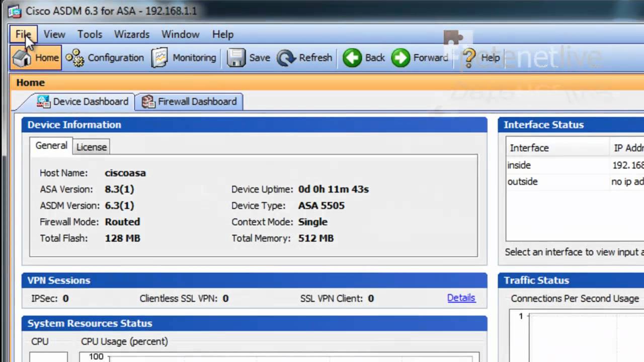The image size is (644, 362).
Task: Open Configuration via the gears icon
Action: click(75, 58)
